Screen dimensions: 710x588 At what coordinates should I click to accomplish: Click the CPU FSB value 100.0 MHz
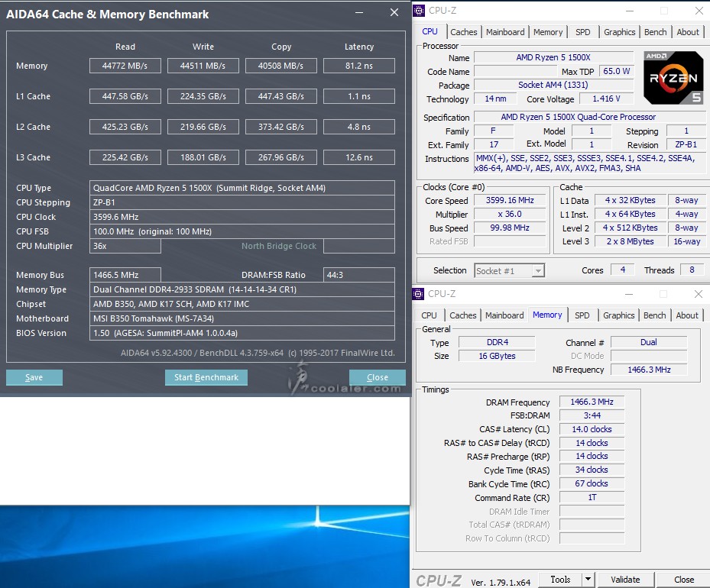pyautogui.click(x=242, y=231)
